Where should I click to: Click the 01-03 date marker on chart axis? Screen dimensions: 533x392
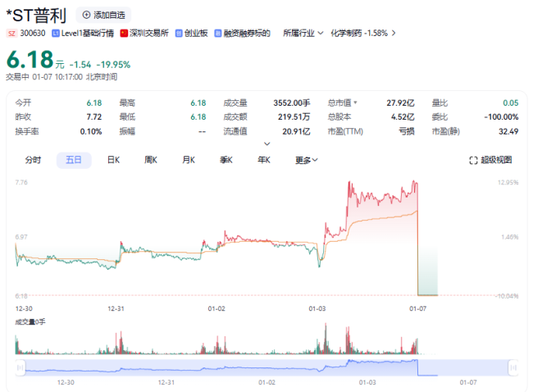[317, 308]
